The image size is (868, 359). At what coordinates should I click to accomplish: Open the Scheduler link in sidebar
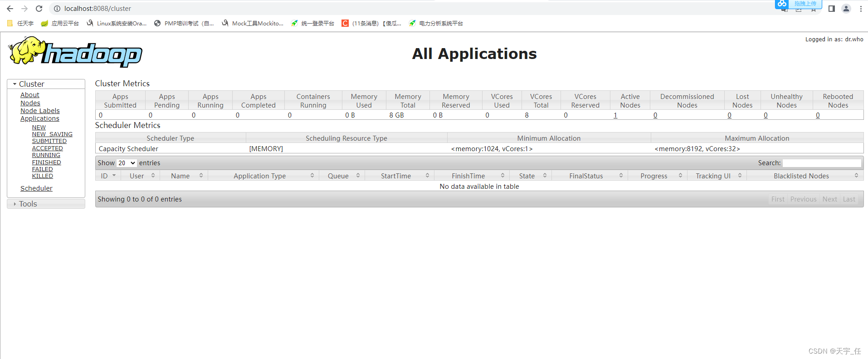36,188
